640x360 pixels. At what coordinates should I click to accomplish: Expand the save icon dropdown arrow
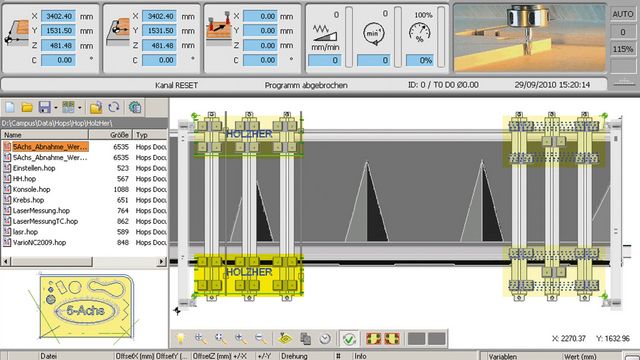[56, 108]
